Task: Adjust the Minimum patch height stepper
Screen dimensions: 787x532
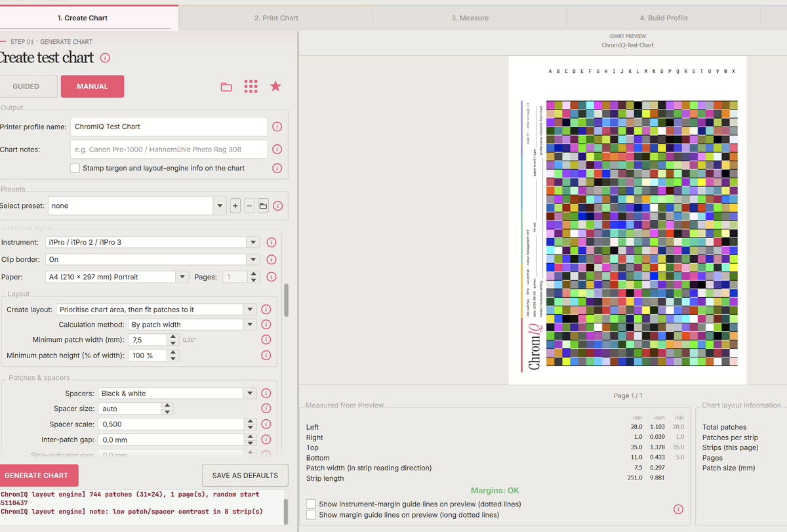Action: tap(173, 356)
